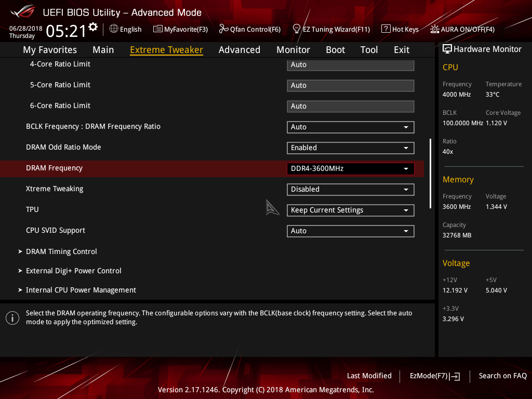Click the Qfan Control fan icon
This screenshot has height=399, width=532.
pyautogui.click(x=223, y=29)
